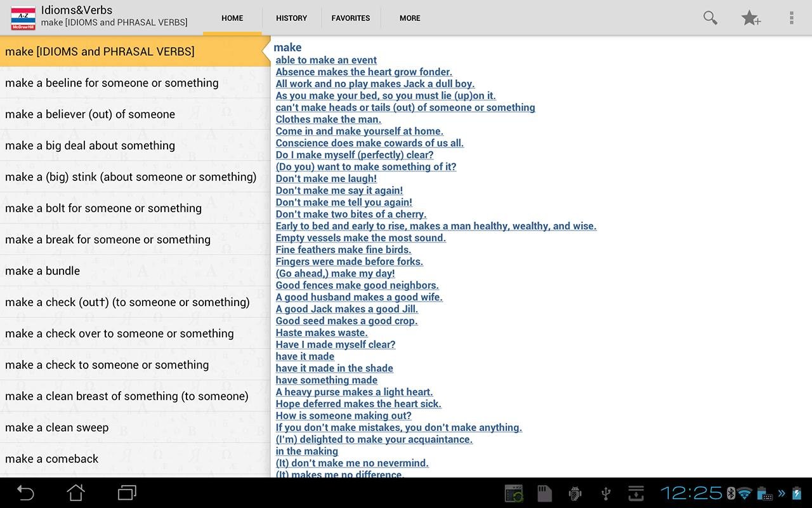Open 'able to make an event' link
The height and width of the screenshot is (508, 812).
[326, 60]
